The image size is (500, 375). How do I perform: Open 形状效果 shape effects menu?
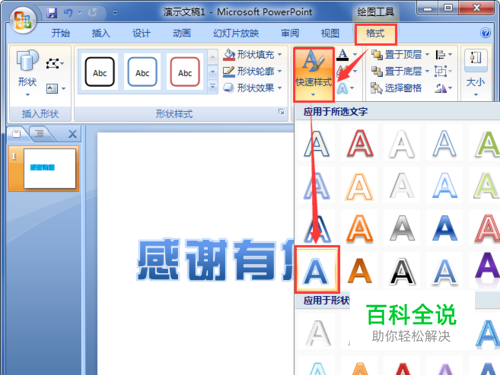pos(252,88)
